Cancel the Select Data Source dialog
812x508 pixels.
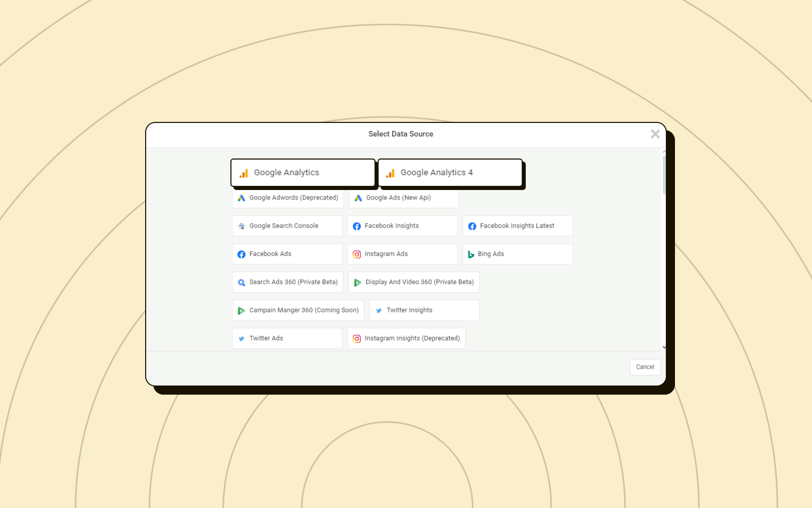pyautogui.click(x=645, y=367)
